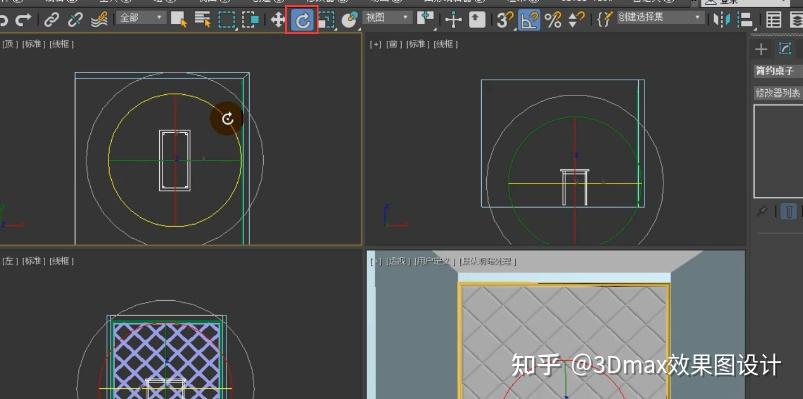Click the '[+]' menu of front viewport
This screenshot has height=399, width=803.
375,45
